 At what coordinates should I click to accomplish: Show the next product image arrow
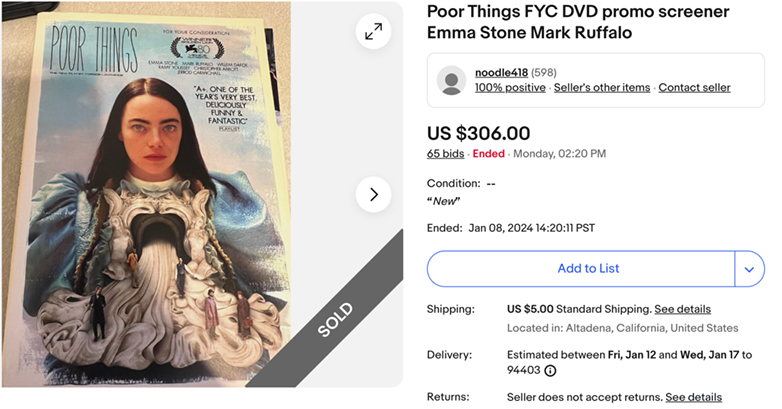point(373,194)
